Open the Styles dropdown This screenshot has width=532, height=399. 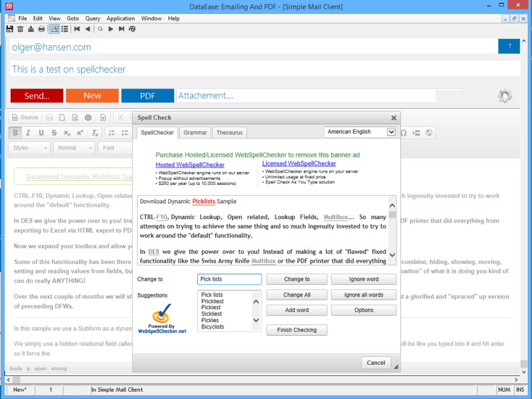30,148
